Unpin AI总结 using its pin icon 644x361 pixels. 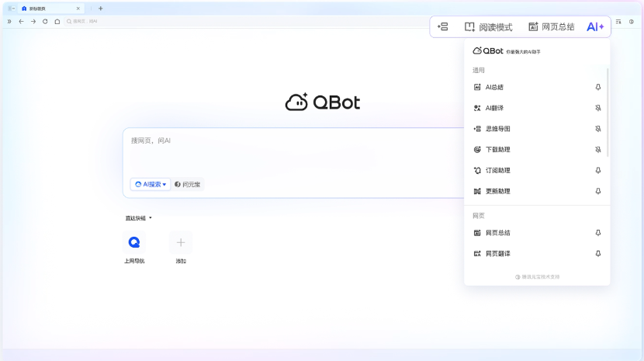pos(598,87)
